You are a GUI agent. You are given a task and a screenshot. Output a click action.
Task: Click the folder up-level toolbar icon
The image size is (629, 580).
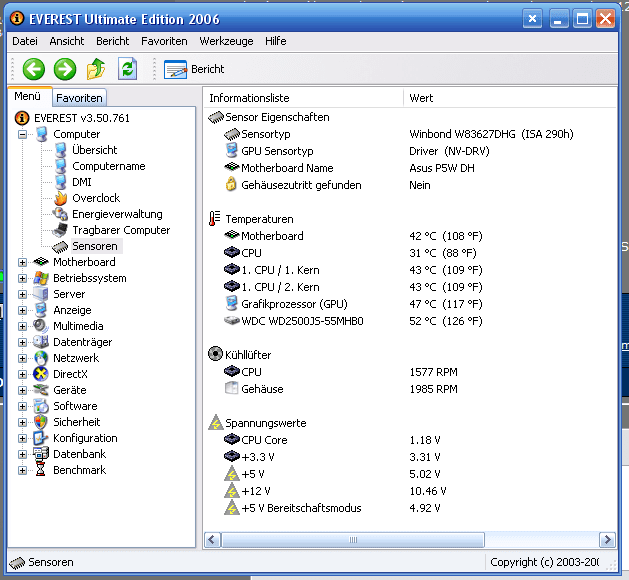pos(96,69)
